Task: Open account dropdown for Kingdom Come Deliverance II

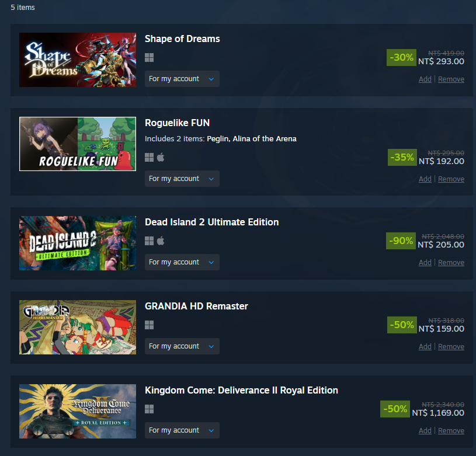Action: click(x=182, y=430)
